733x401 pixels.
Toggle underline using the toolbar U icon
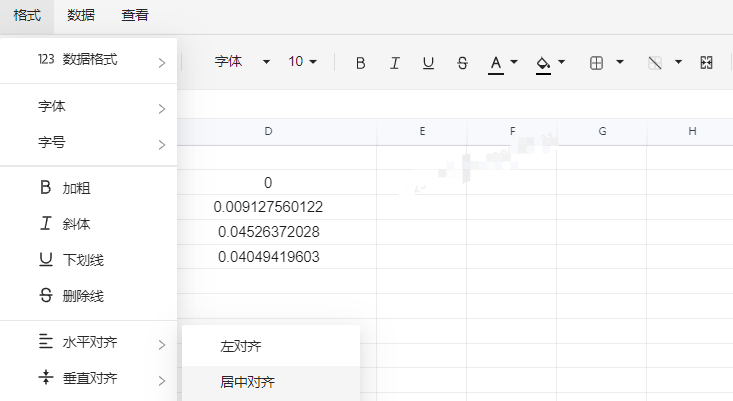pos(428,62)
